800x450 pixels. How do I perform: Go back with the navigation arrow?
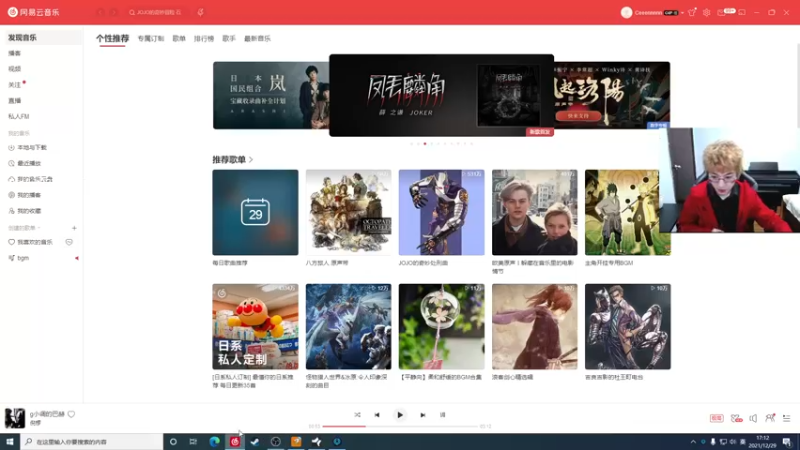(x=101, y=12)
